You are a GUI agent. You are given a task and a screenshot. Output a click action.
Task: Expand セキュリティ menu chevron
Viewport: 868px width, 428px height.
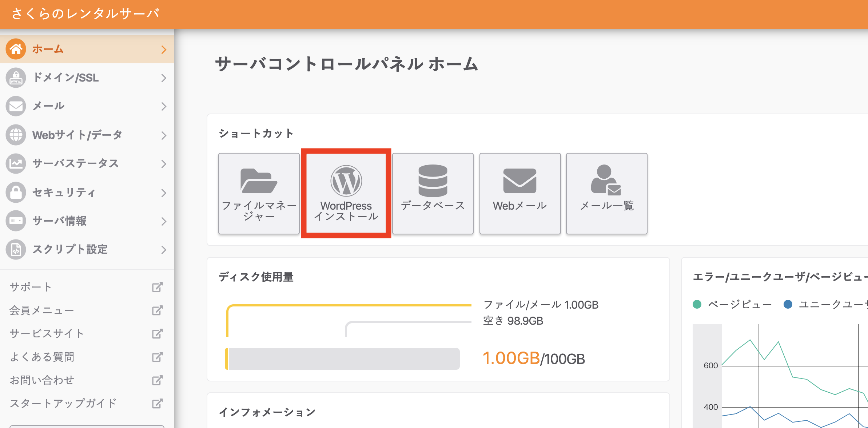click(164, 193)
